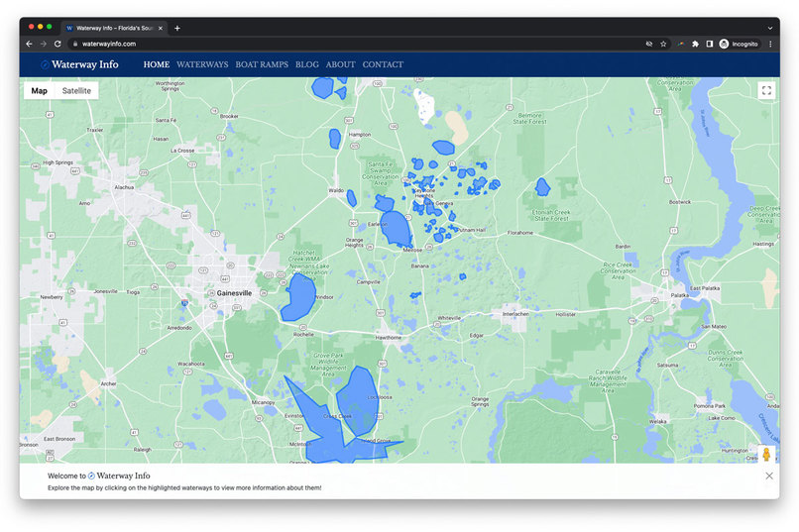The width and height of the screenshot is (799, 532).
Task: Open the browser extensions puzzle icon
Action: 695,44
